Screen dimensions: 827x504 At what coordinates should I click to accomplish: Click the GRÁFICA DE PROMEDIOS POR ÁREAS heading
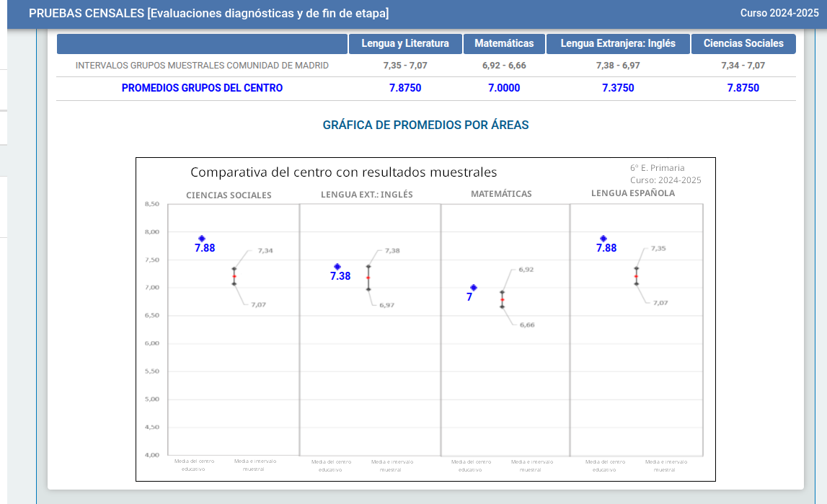tap(425, 125)
